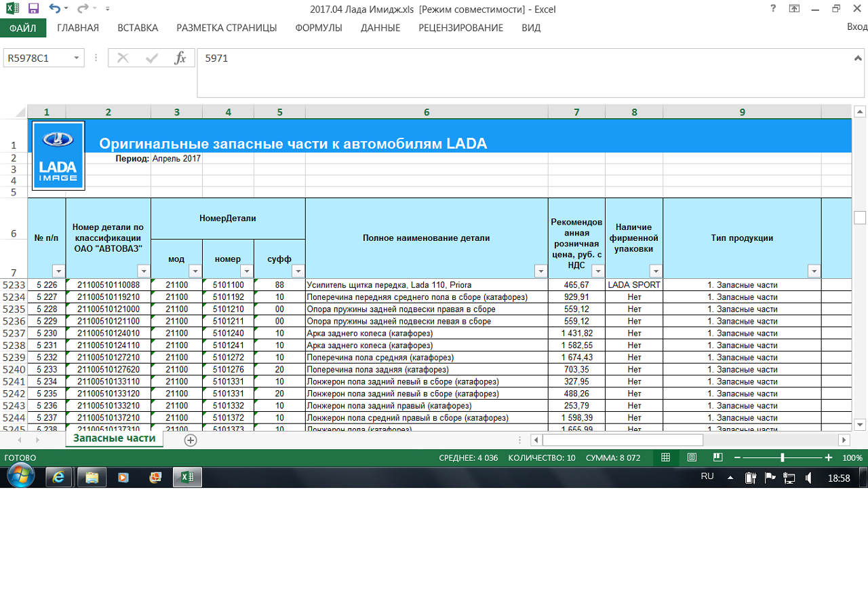Select the Запасные части sheet tab

coord(115,439)
